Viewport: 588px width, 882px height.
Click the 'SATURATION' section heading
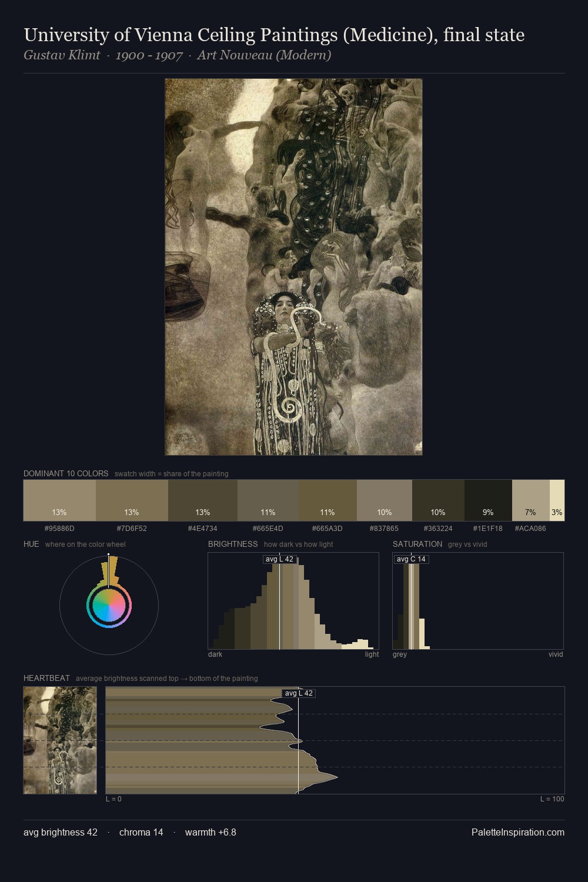[417, 544]
